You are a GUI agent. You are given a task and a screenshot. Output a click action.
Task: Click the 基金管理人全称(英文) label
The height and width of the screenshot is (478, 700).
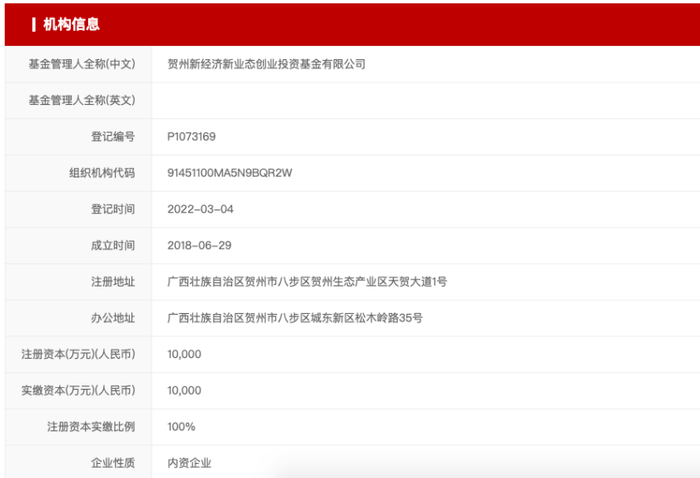tap(82, 100)
